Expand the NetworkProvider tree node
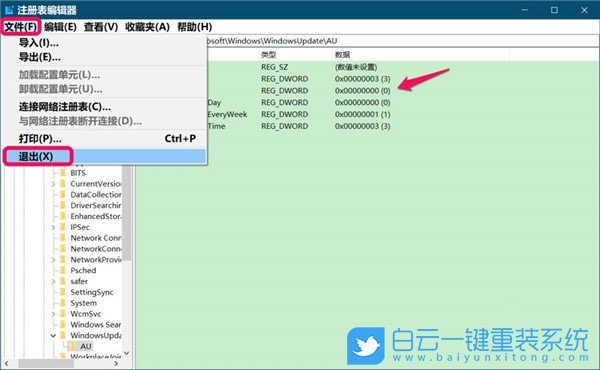Viewport: 600px width, 370px height. (53, 260)
